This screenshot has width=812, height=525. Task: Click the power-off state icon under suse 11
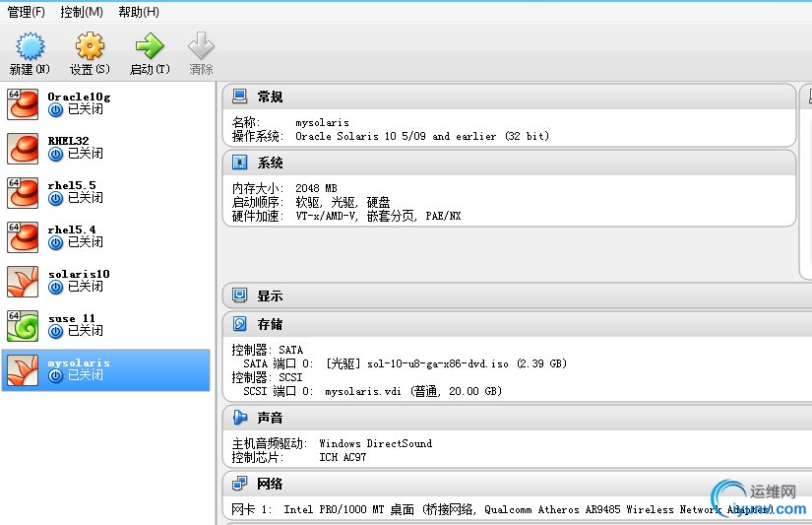pos(55,331)
